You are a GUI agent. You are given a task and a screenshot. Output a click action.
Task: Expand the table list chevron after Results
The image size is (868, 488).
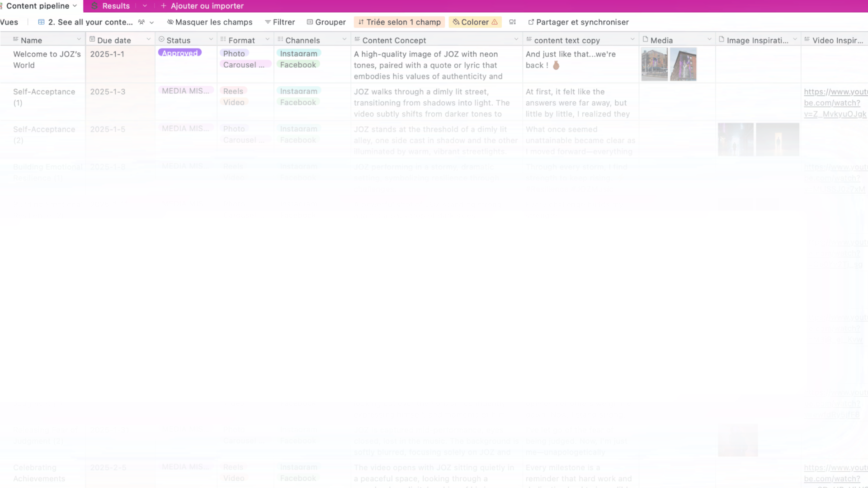[x=145, y=6]
